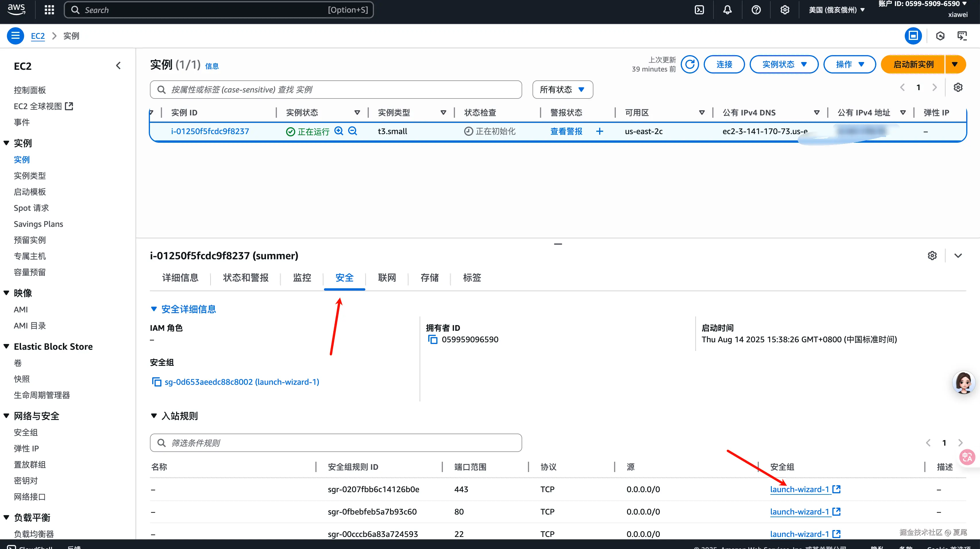Click the zoom out icon beside running state
This screenshot has width=980, height=549.
353,131
